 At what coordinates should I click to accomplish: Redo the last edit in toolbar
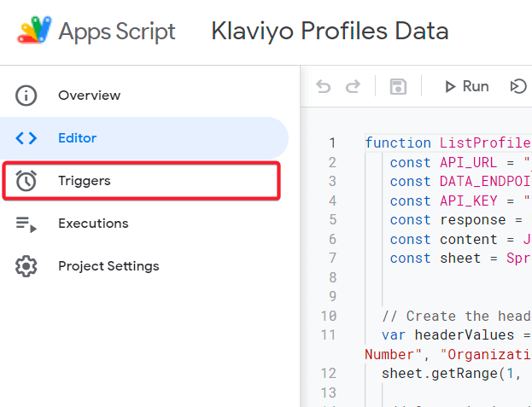pyautogui.click(x=353, y=86)
